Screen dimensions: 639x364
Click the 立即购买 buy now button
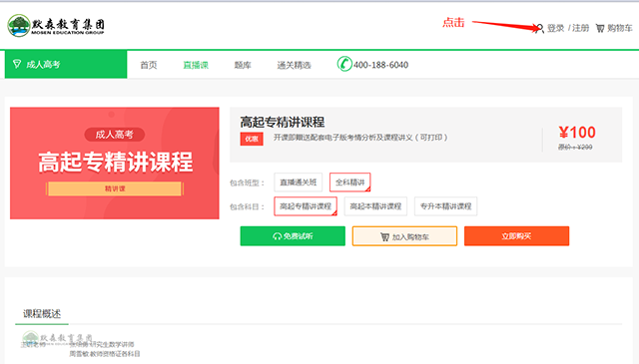point(517,236)
